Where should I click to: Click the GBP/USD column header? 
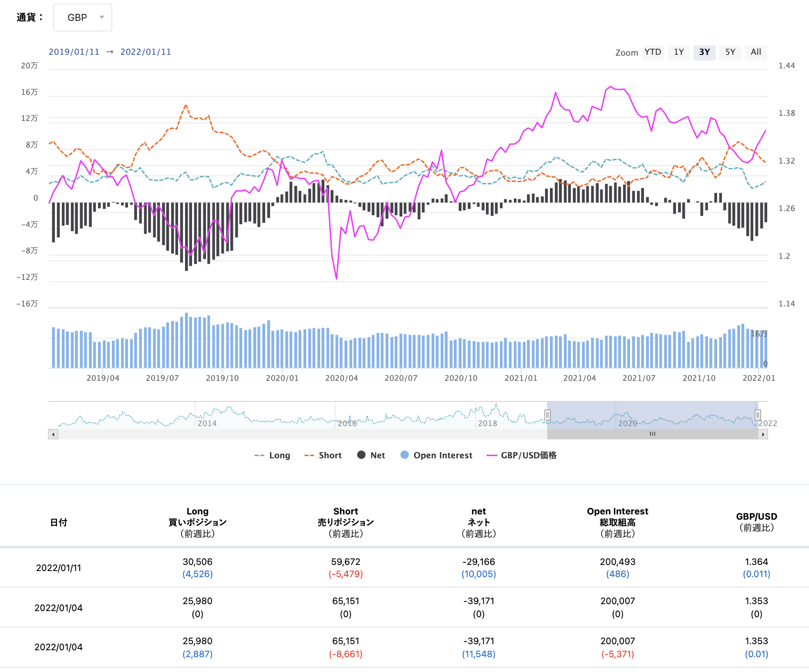click(756, 522)
